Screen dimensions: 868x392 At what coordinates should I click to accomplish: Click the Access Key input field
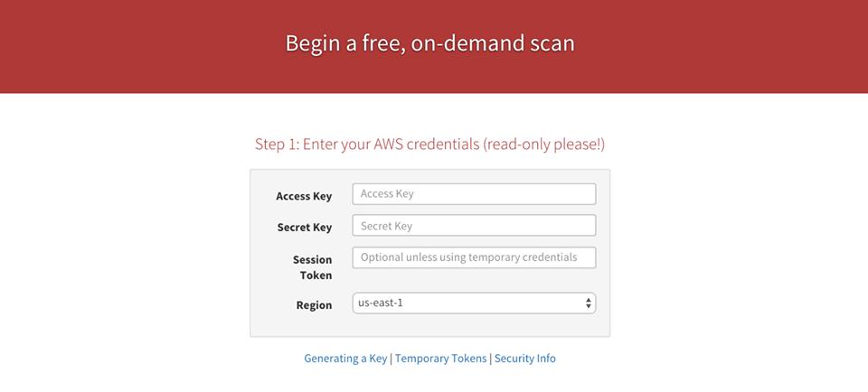click(x=474, y=194)
